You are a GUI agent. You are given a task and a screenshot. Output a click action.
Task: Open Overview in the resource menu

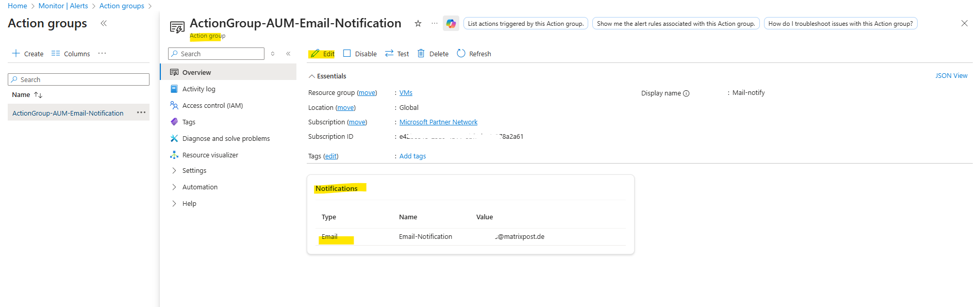pyautogui.click(x=229, y=72)
